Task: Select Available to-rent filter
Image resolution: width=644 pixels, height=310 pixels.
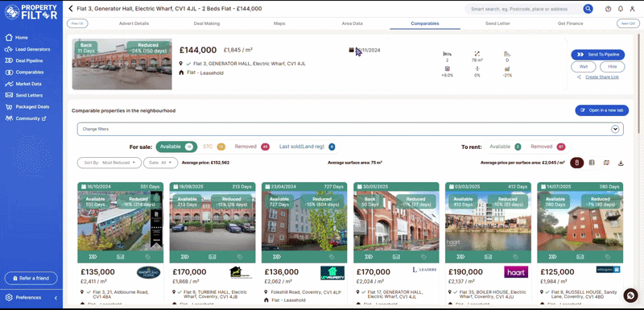Action: point(506,147)
